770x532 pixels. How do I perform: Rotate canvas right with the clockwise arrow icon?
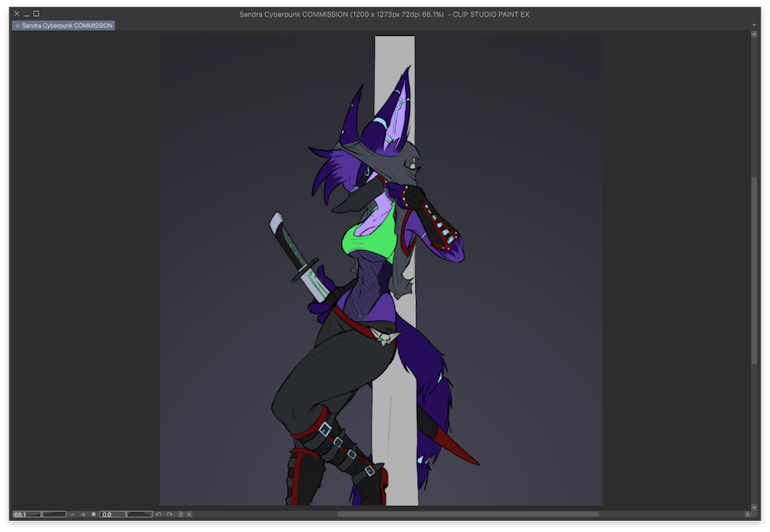point(169,514)
